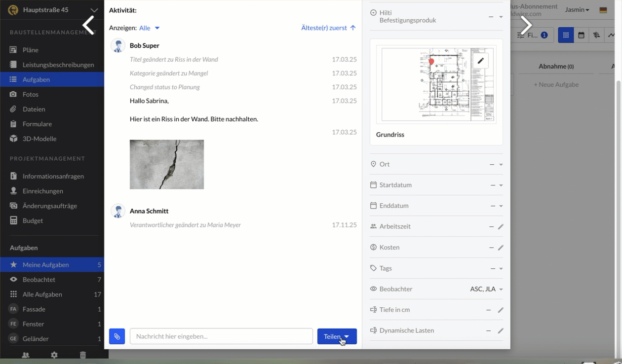Open the trash bin in sidebar footer
622x364 pixels.
click(83, 355)
